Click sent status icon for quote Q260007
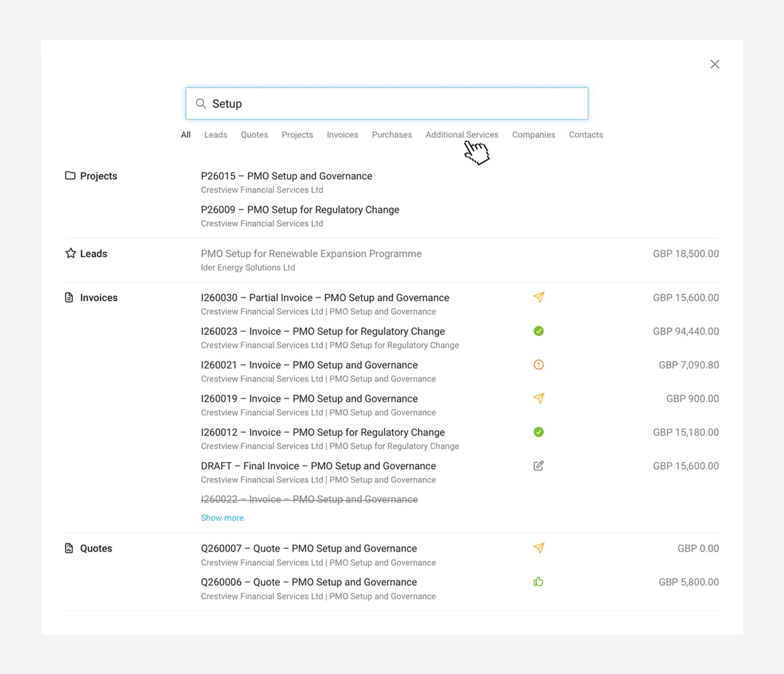 [x=539, y=548]
